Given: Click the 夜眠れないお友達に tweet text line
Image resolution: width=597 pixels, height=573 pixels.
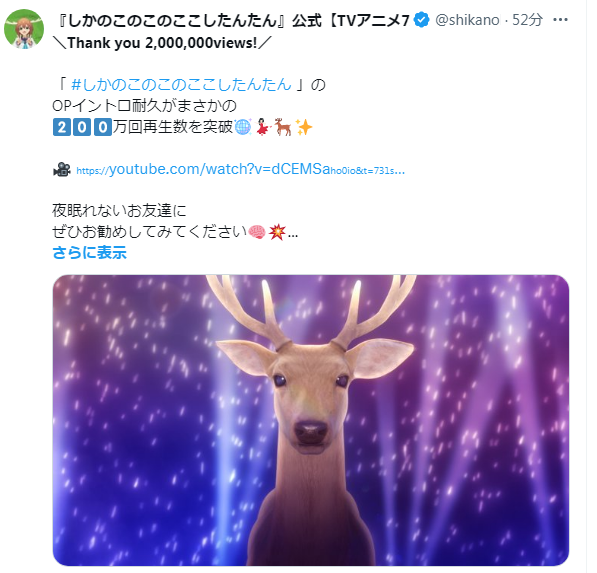Looking at the screenshot, I should (119, 211).
